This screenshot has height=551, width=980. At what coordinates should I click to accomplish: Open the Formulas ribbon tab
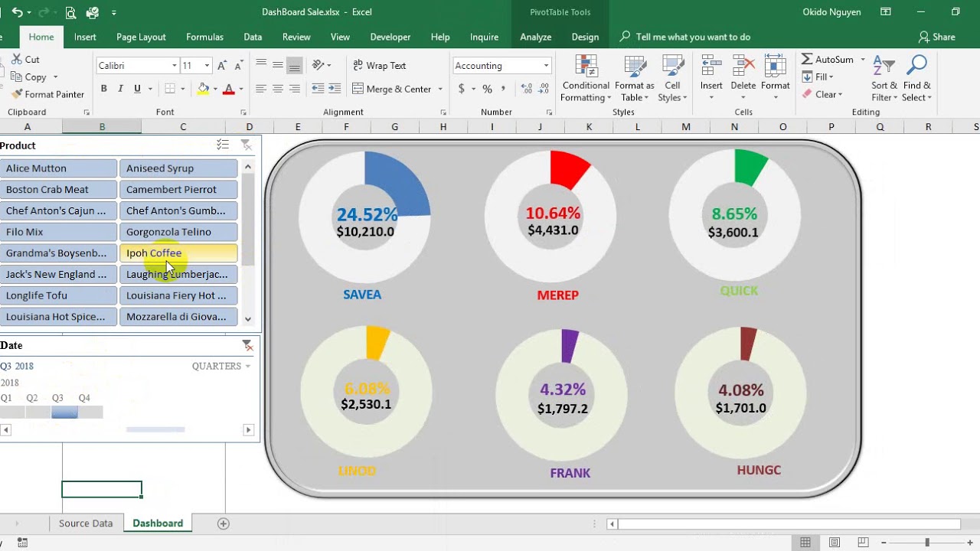tap(204, 37)
